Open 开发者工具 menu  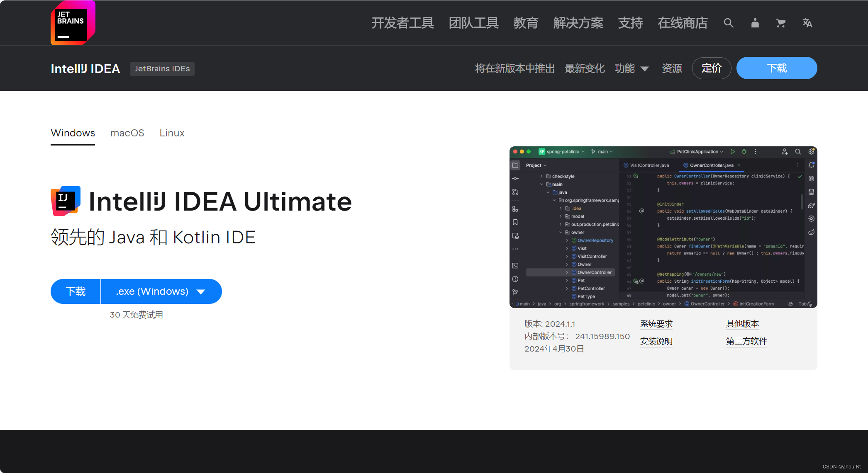(x=402, y=23)
